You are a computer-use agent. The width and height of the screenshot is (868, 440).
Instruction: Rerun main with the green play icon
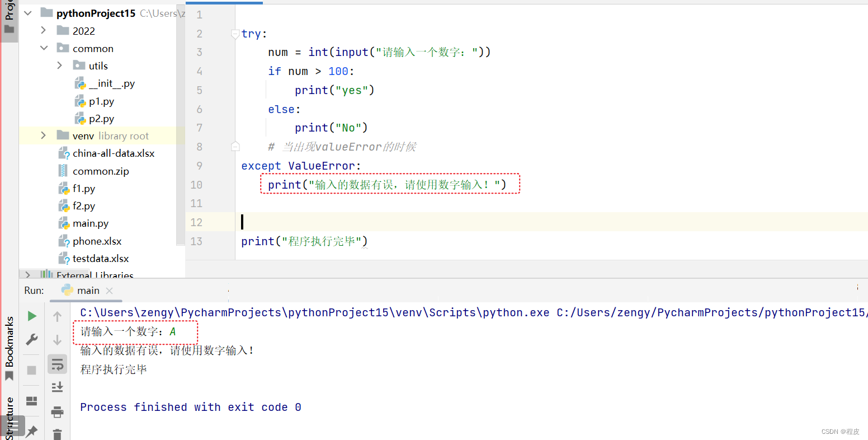[x=32, y=316]
